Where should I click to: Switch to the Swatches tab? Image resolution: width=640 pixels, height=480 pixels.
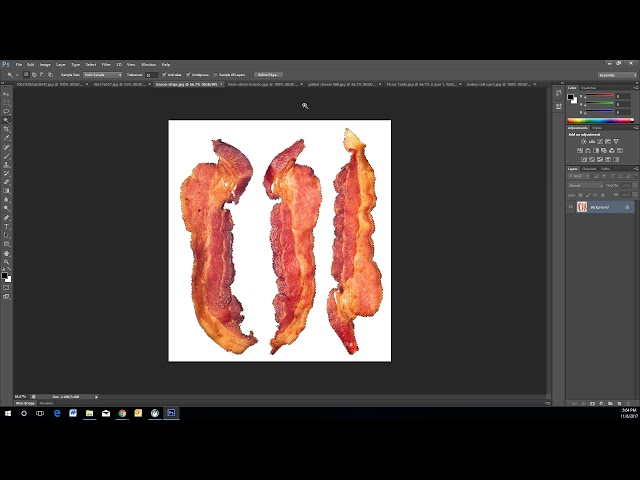click(589, 88)
